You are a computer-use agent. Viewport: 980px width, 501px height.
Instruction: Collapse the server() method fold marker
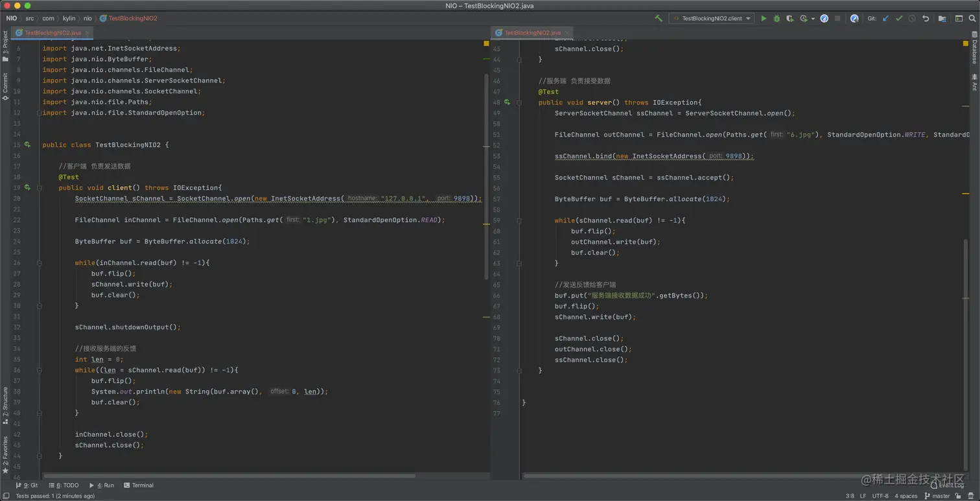[x=520, y=102]
